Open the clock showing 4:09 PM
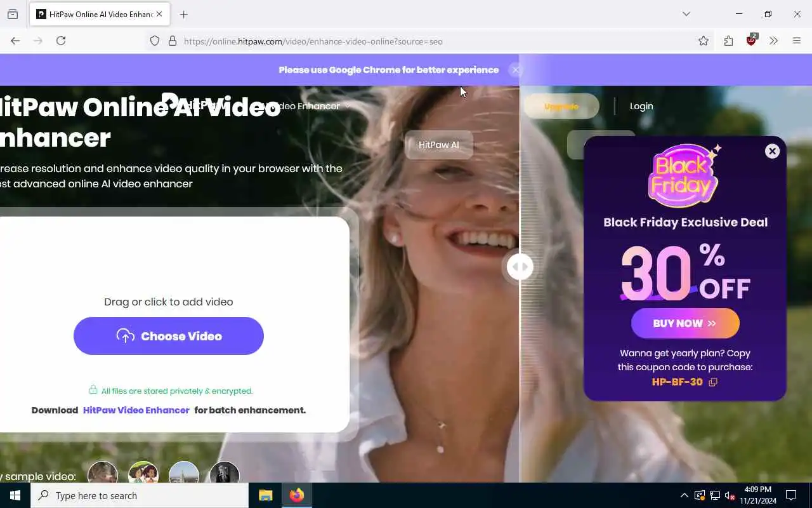Screen dimensions: 812x508 (757, 495)
